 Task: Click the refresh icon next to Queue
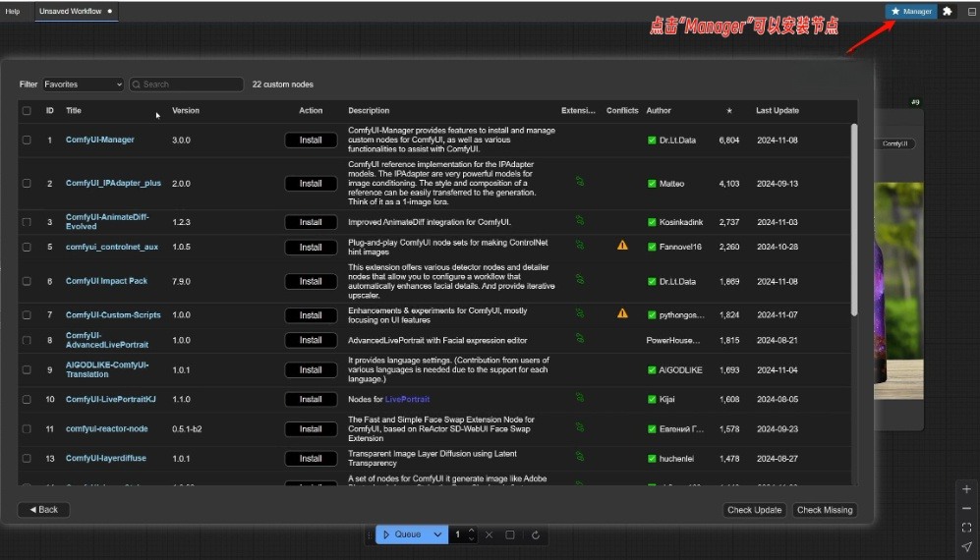tap(536, 535)
